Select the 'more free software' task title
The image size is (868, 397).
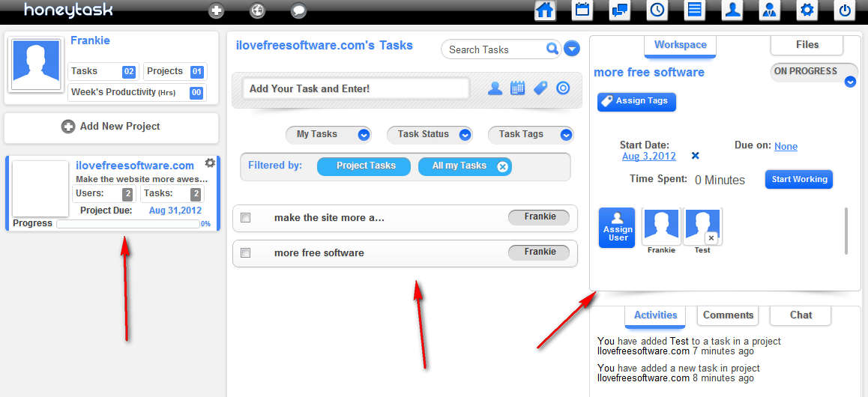click(319, 253)
